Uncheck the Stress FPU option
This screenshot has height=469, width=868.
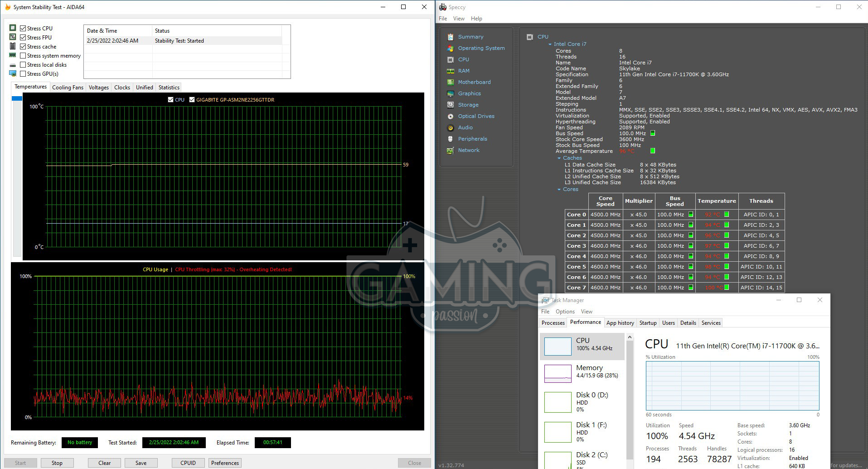[x=23, y=38]
